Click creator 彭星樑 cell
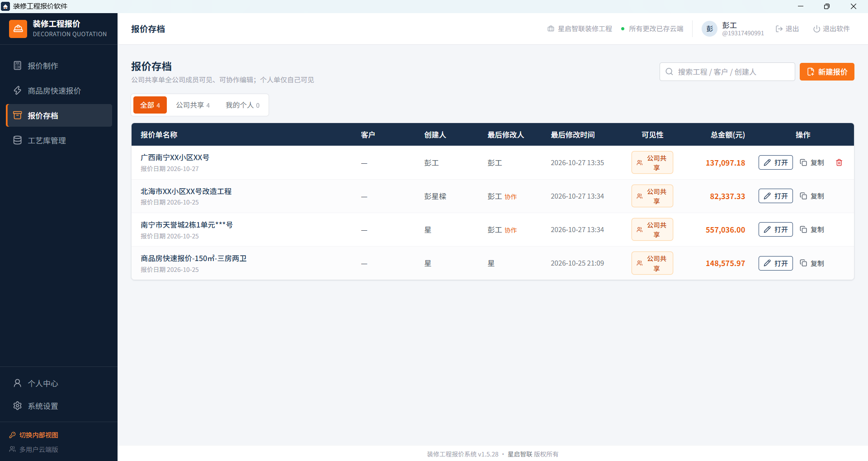Screen dimensions: 868x461 click(x=435, y=196)
